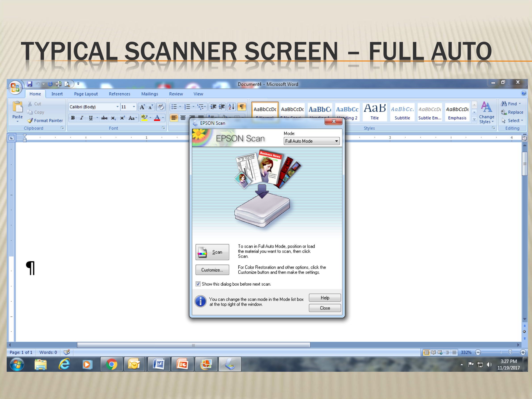Screen dimensions: 532x399
Task: Click the Quick Print icon in title bar
Action: [59, 84]
